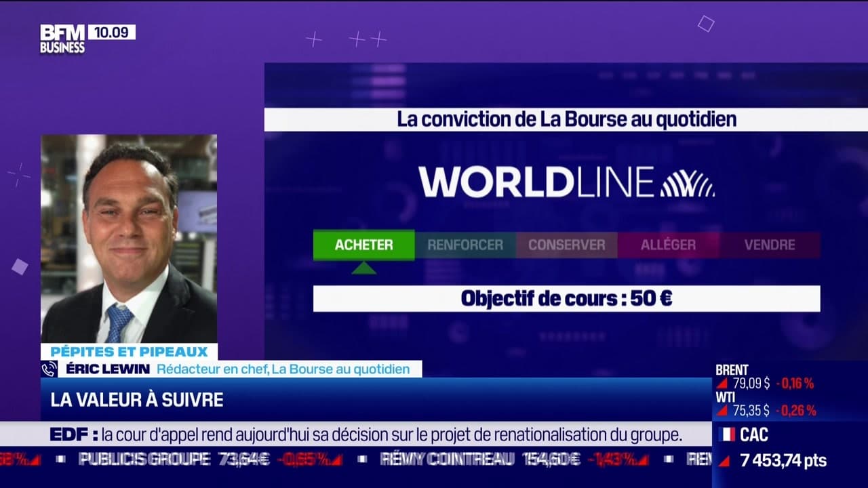Click the presenter video thumbnail
The height and width of the screenshot is (488, 868).
(x=129, y=239)
